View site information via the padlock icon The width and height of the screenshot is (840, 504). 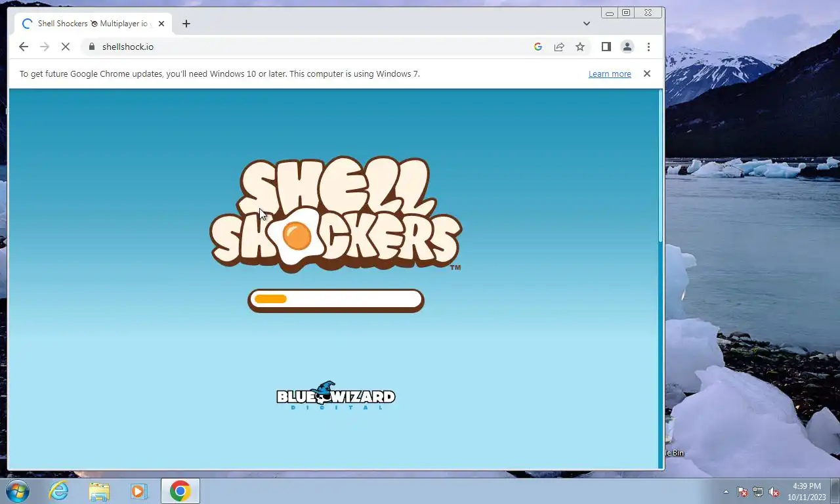91,47
